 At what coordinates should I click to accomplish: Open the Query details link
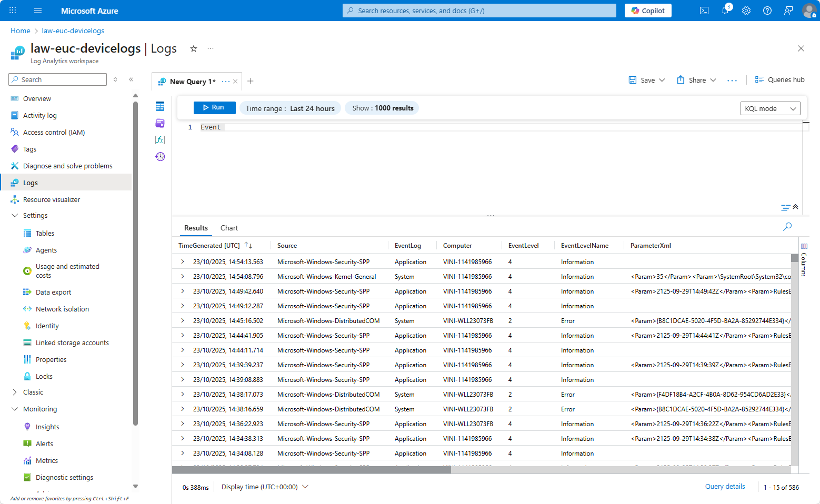click(x=725, y=487)
